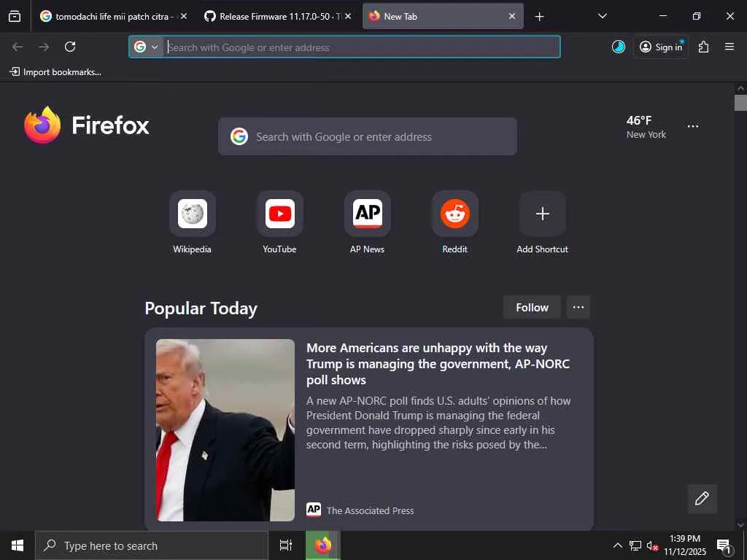This screenshot has height=560, width=747.
Task: Click the article summary about AP-NORC poll
Action: [x=438, y=423]
